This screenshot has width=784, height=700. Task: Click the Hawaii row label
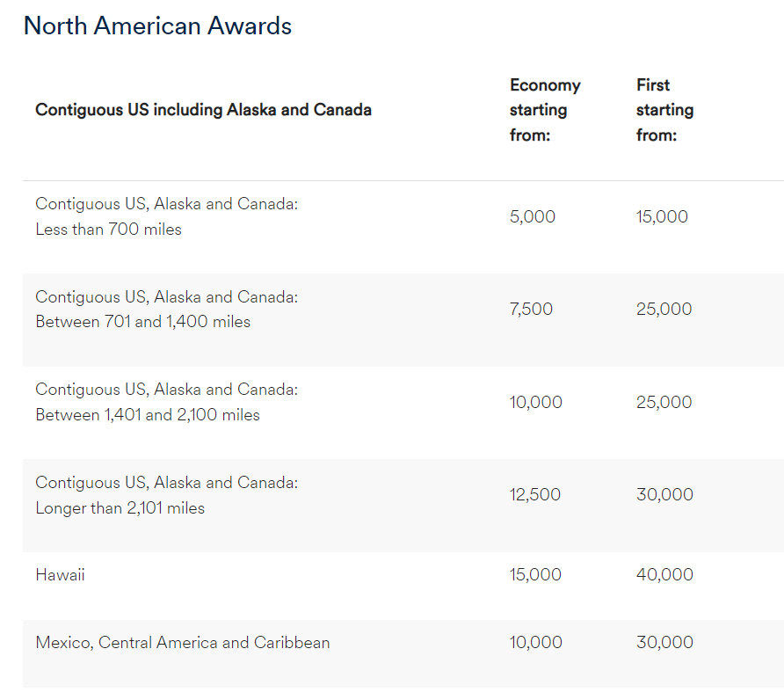pos(60,575)
